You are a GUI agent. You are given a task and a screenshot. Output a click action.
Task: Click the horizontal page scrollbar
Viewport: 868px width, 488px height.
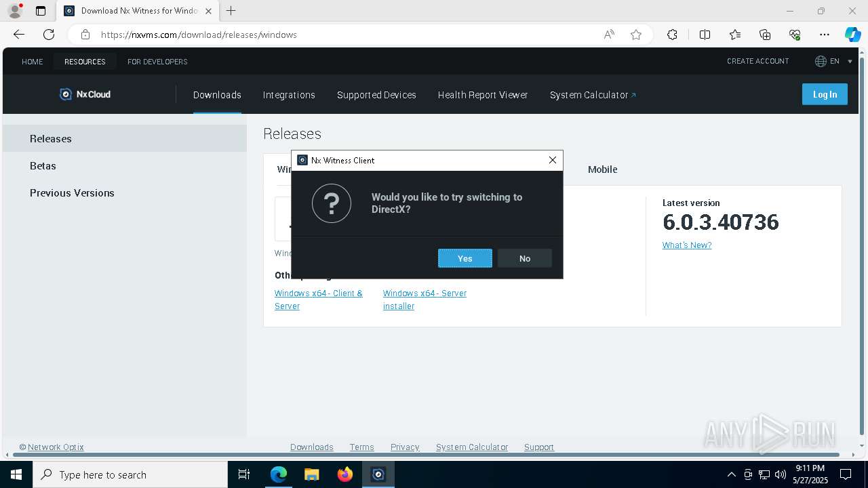(x=427, y=455)
